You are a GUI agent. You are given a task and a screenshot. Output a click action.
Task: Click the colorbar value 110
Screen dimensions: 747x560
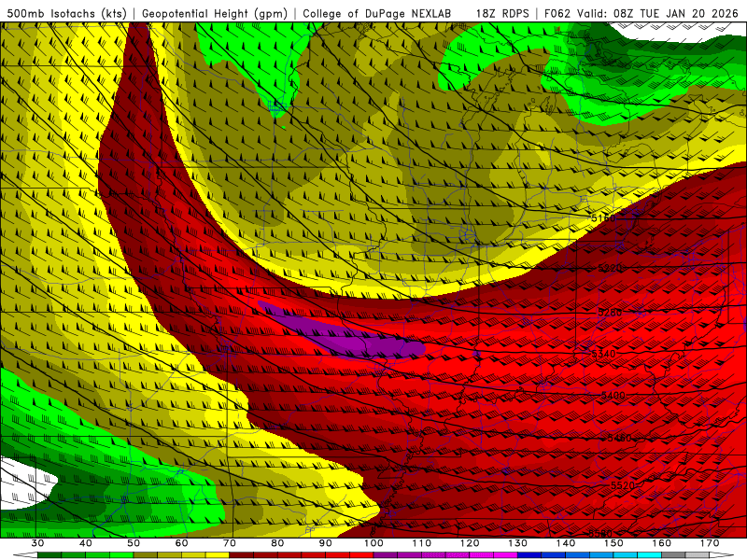422,543
